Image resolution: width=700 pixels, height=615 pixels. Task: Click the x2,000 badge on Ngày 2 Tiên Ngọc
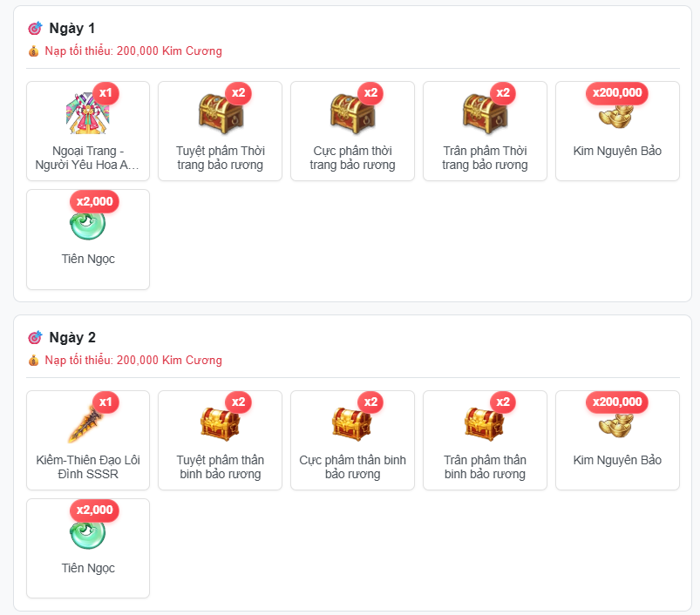pyautogui.click(x=94, y=510)
